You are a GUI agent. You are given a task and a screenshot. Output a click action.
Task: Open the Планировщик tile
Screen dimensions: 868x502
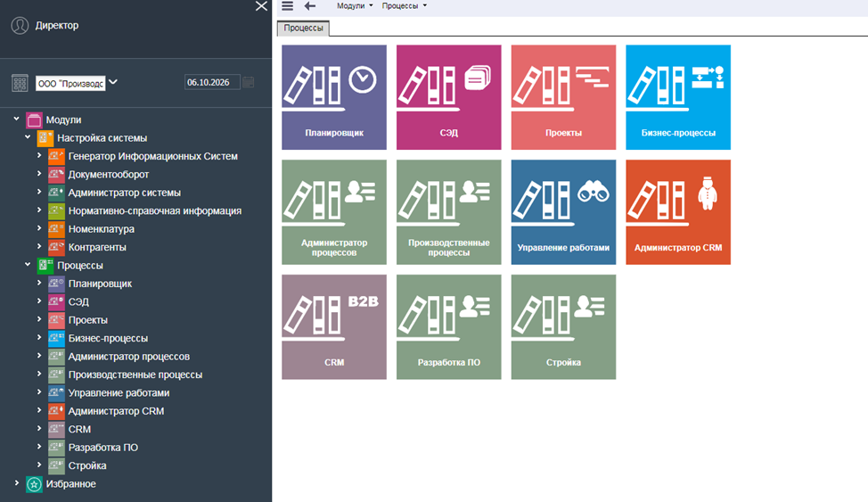tap(334, 97)
